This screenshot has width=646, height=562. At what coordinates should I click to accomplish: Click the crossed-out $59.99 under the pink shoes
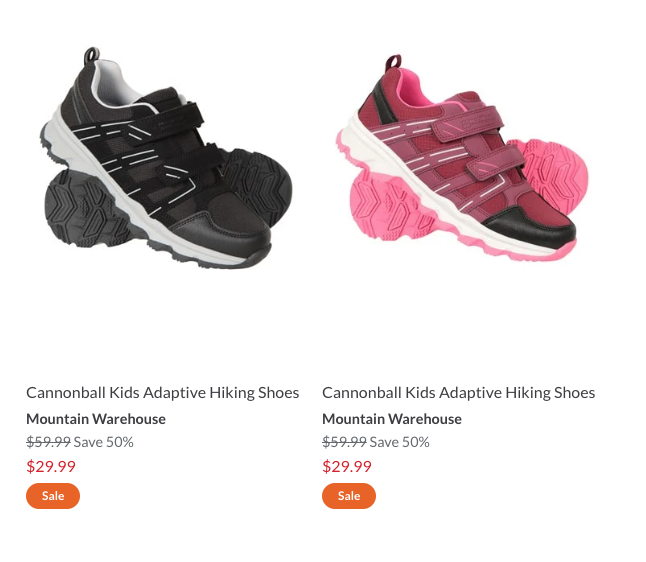[344, 442]
